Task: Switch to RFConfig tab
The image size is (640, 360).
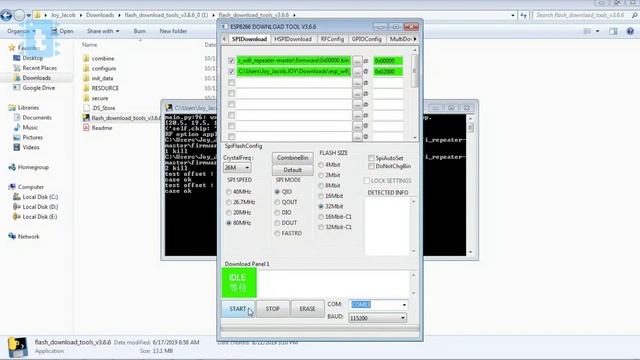Action: [x=332, y=39]
